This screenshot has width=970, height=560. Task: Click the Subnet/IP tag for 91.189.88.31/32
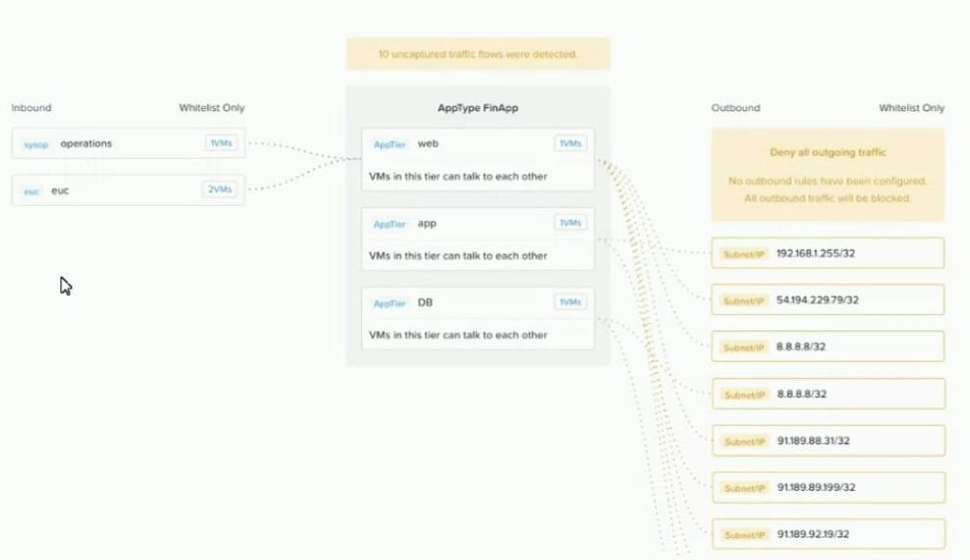[745, 441]
